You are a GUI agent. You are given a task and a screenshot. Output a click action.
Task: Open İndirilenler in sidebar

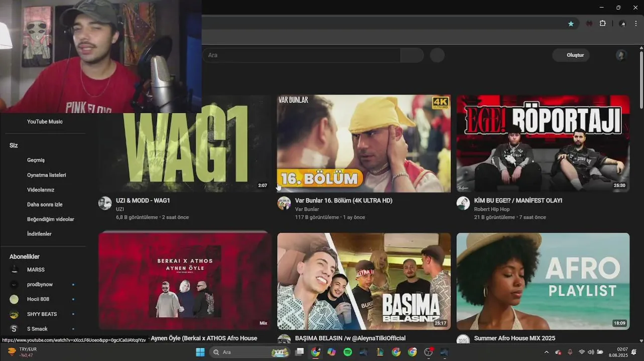[x=39, y=234]
